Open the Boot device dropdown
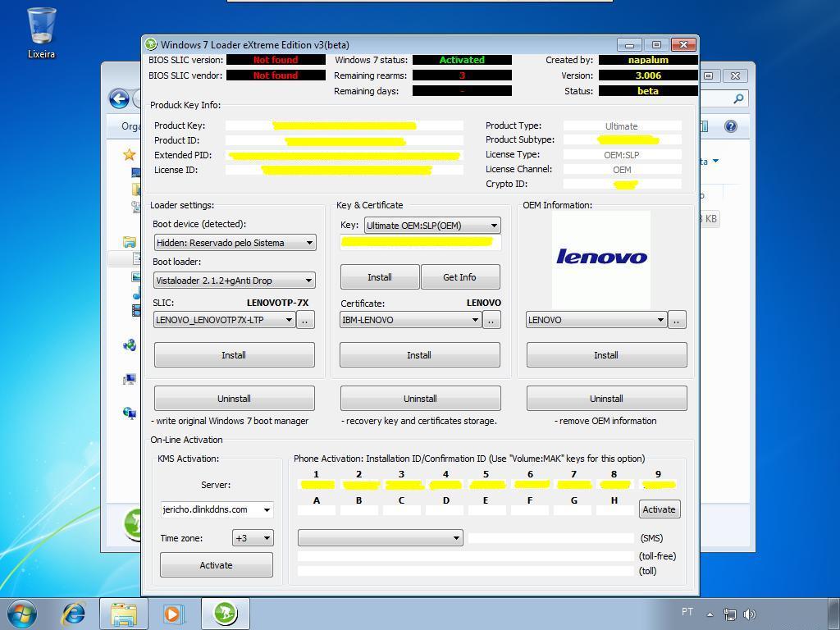This screenshot has width=840, height=630. (x=235, y=243)
